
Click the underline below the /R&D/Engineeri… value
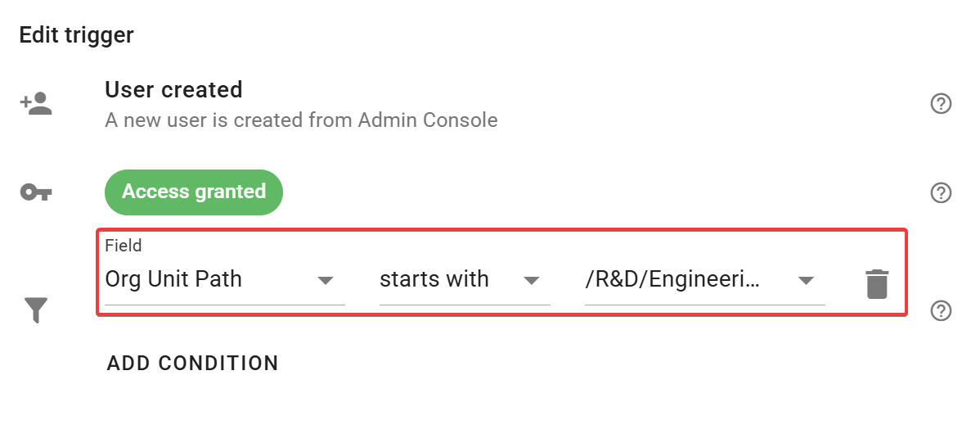[704, 304]
